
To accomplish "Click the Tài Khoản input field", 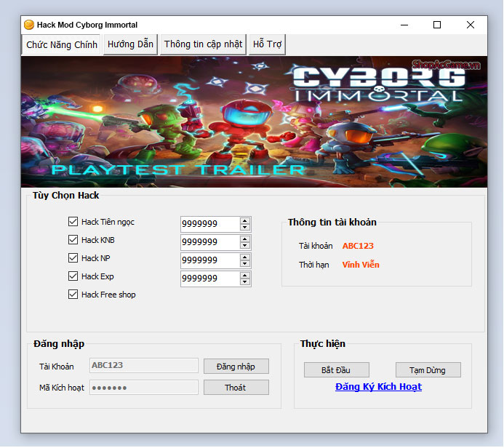I will (144, 366).
